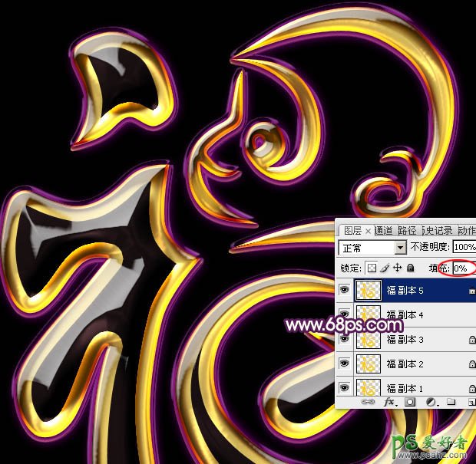Click the 福 副本 4 layer thumbnail
Image resolution: width=476 pixels, height=464 pixels.
point(369,314)
